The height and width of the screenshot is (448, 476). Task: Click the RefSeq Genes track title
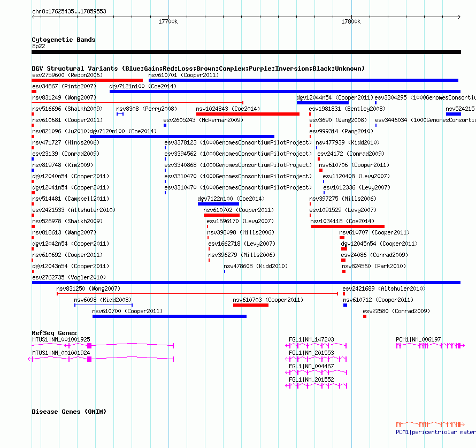click(54, 333)
